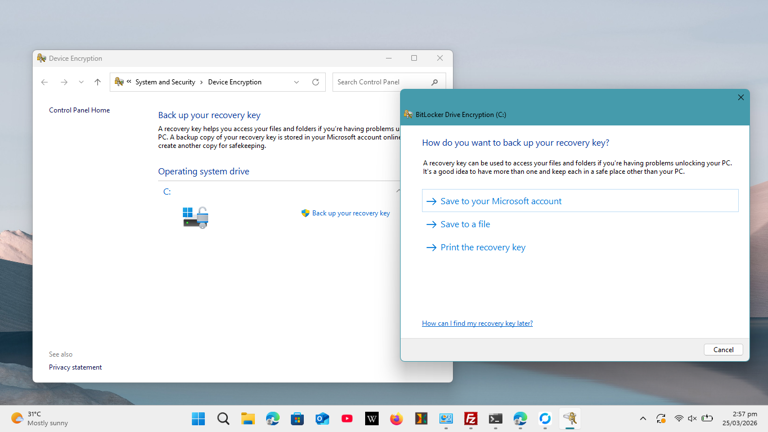Click the drive C: heading
The width and height of the screenshot is (768, 432).
167,192
